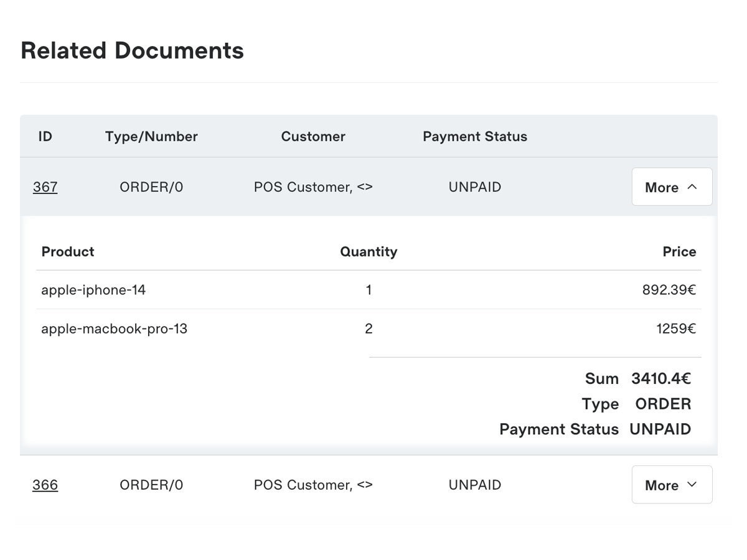Click the Payment Status column header
The height and width of the screenshot is (560, 747).
coord(474,136)
